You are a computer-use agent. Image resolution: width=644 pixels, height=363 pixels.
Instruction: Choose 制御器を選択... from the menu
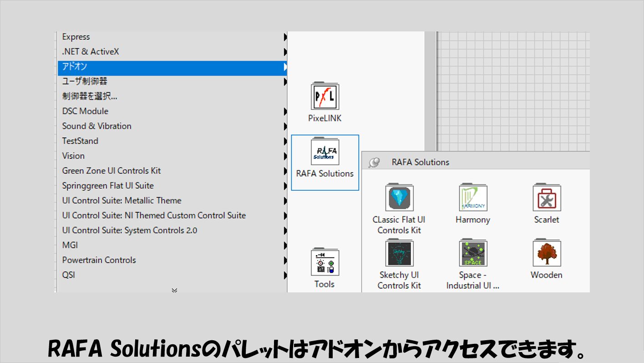point(90,97)
